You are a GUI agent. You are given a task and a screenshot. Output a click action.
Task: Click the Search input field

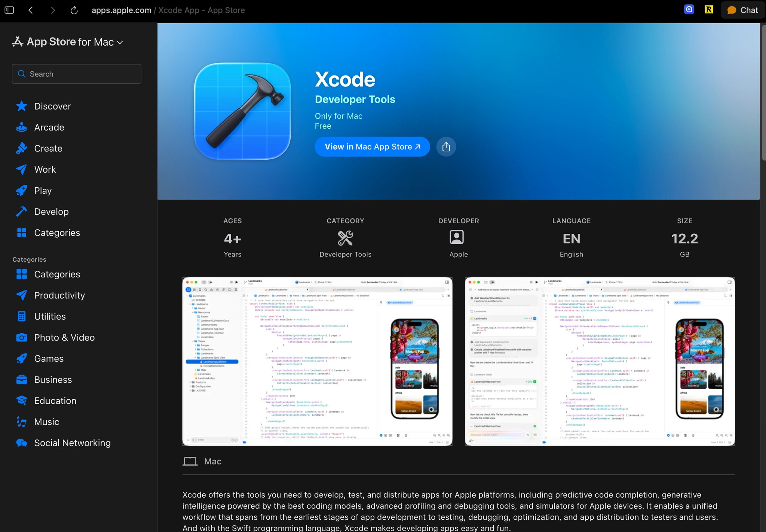pyautogui.click(x=77, y=74)
